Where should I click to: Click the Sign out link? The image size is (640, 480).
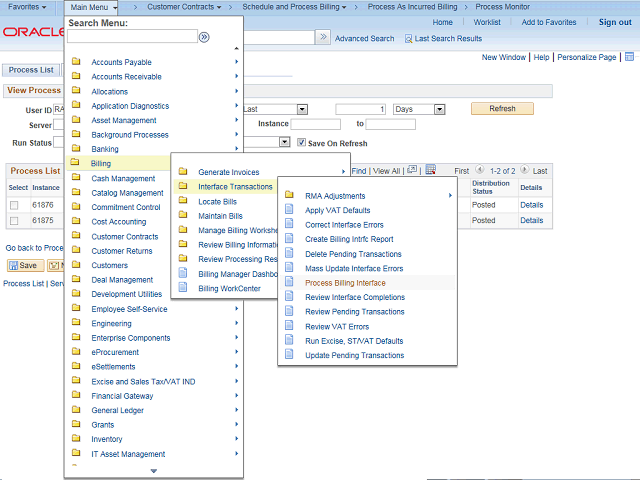point(614,22)
